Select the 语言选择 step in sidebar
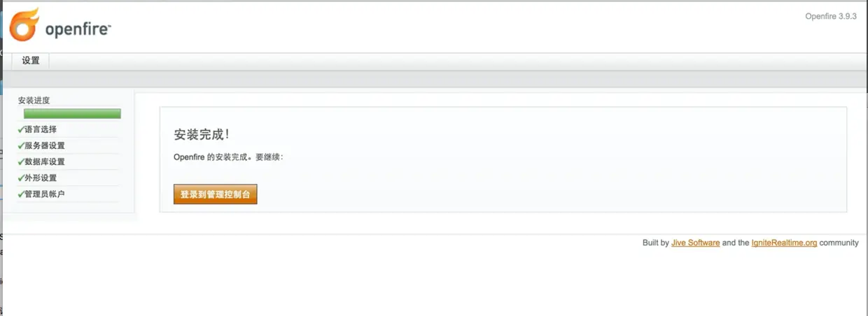 (41, 129)
